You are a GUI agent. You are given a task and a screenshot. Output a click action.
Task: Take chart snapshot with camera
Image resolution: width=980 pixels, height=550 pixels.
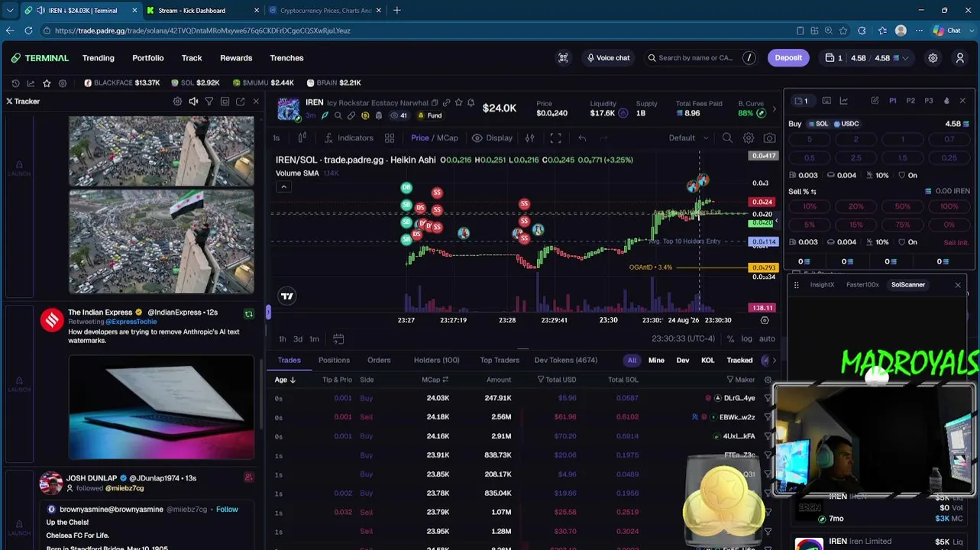click(769, 138)
